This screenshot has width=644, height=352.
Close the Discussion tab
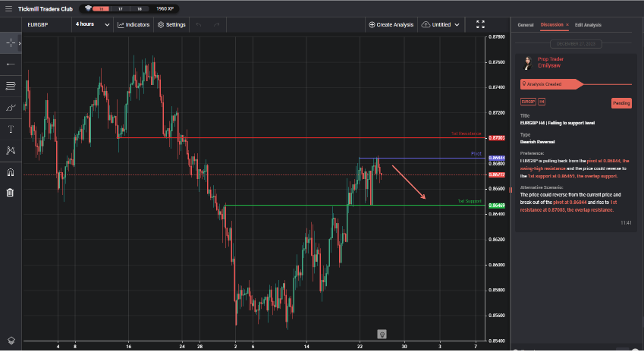(x=567, y=25)
